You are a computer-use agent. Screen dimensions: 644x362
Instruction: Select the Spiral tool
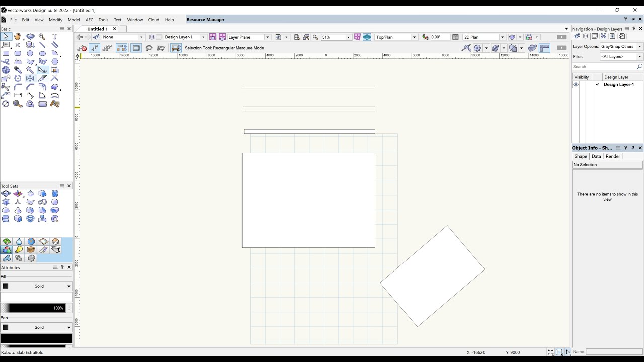[6, 70]
